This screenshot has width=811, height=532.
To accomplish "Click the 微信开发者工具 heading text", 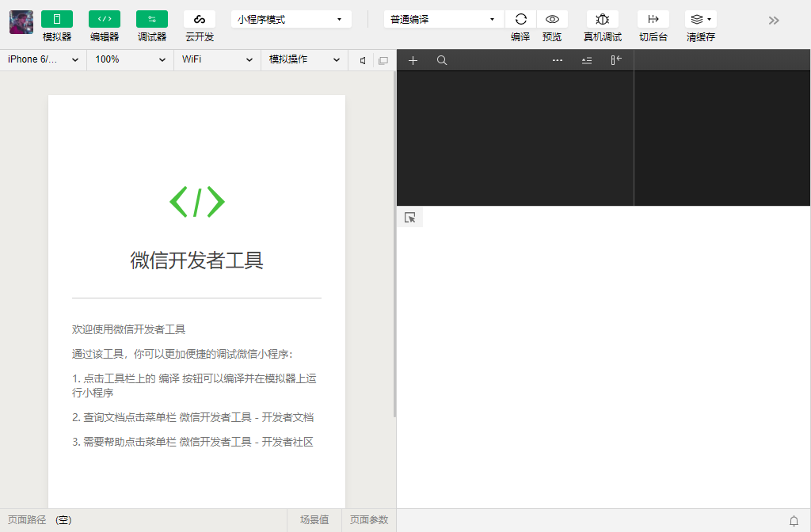I will pyautogui.click(x=197, y=260).
